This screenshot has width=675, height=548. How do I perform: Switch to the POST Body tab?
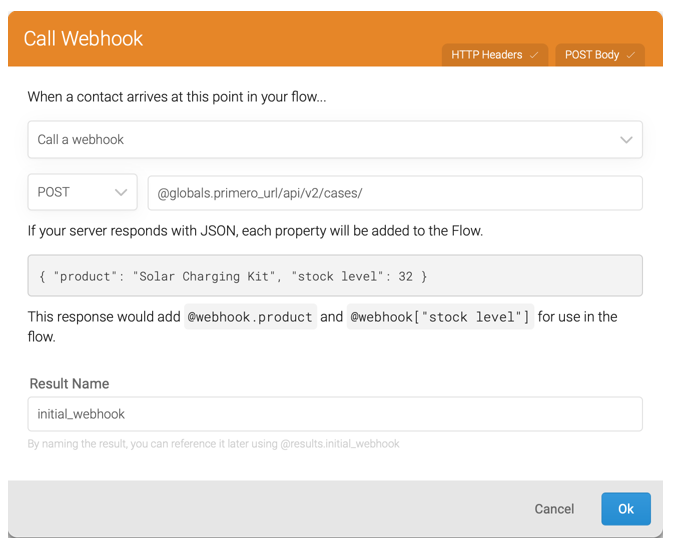pyautogui.click(x=600, y=55)
